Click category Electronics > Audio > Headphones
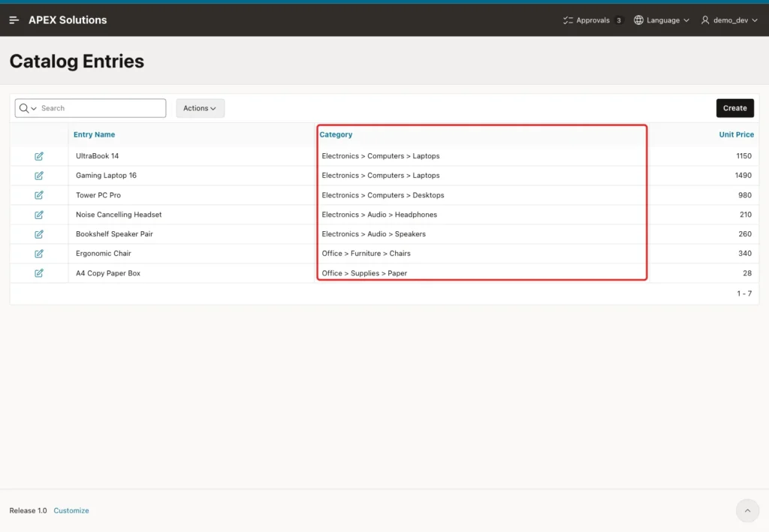Screen dimensions: 769x532 (379, 215)
